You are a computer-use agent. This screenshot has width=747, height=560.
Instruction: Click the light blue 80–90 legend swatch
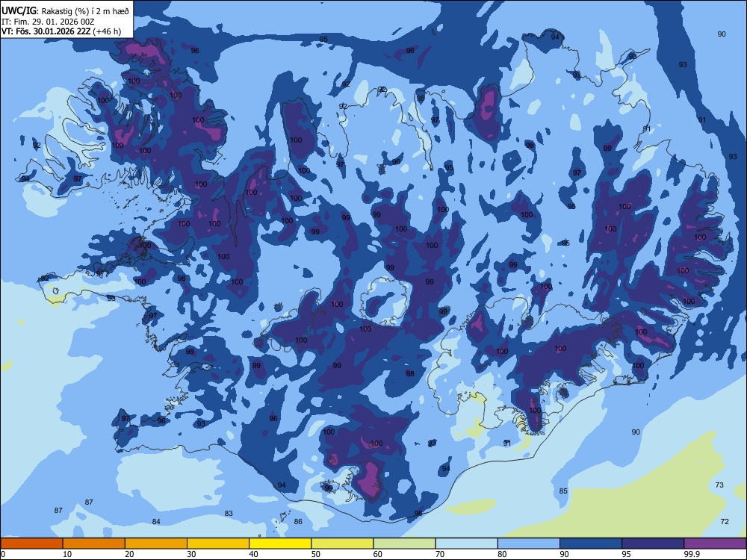click(x=529, y=544)
